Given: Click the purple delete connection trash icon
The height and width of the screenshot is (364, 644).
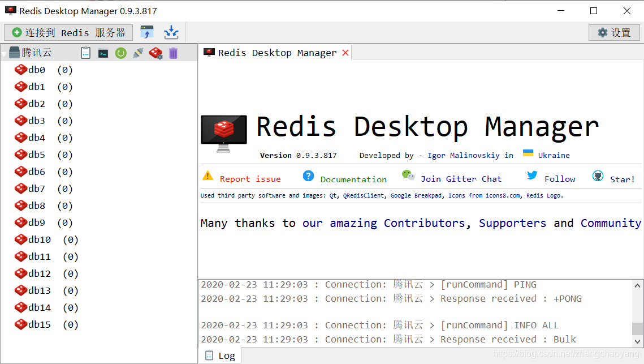Looking at the screenshot, I should pyautogui.click(x=174, y=53).
